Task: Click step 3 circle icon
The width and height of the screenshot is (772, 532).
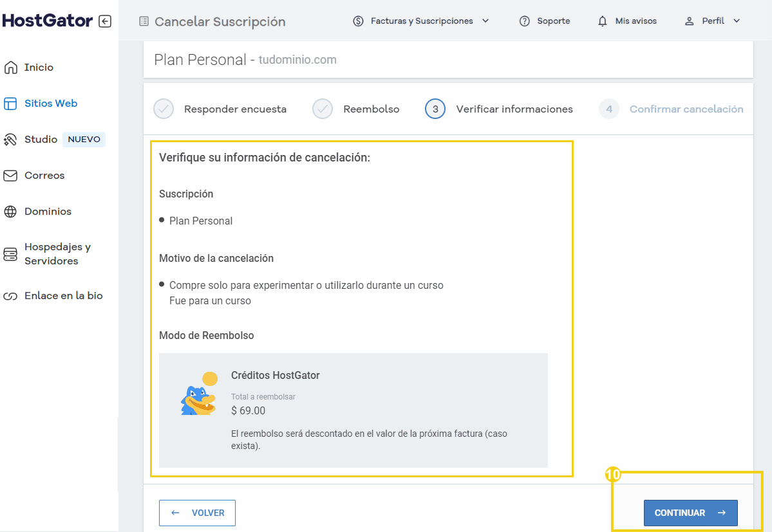Action: point(435,109)
